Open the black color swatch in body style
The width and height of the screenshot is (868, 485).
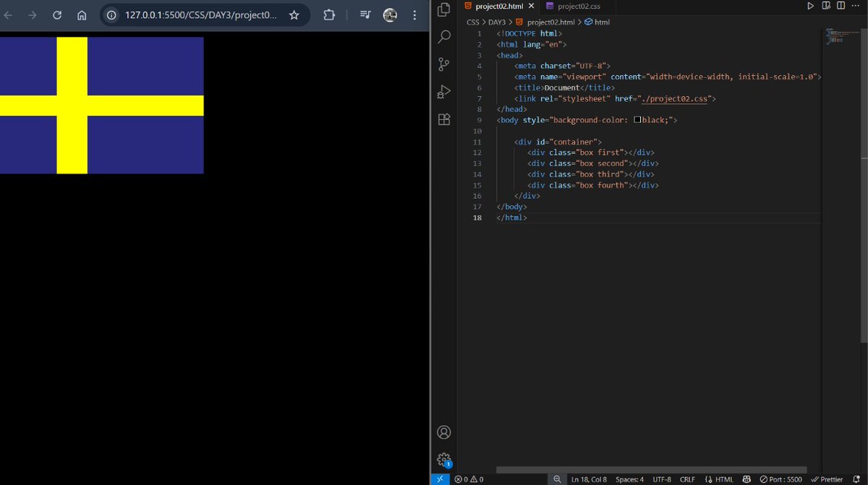[x=637, y=120]
